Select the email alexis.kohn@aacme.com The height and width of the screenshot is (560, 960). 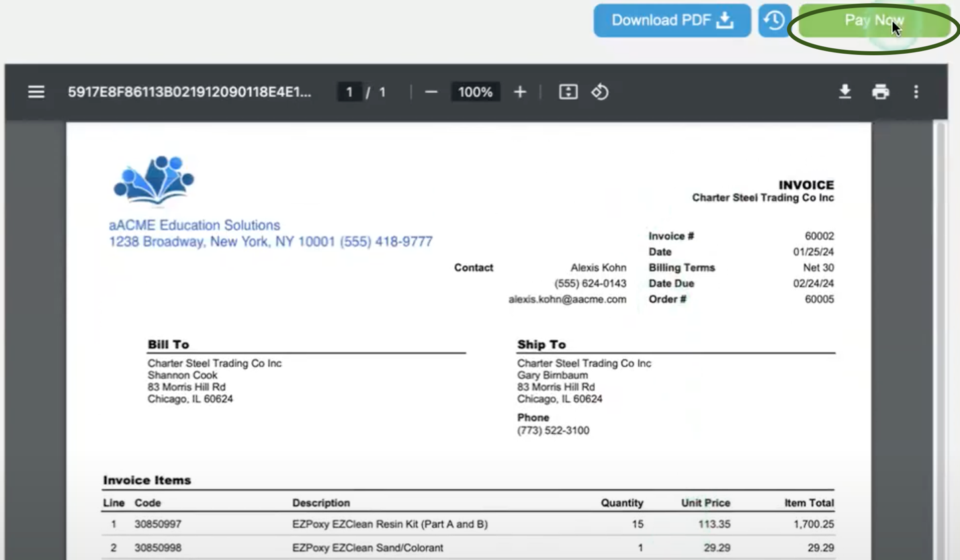click(x=567, y=299)
